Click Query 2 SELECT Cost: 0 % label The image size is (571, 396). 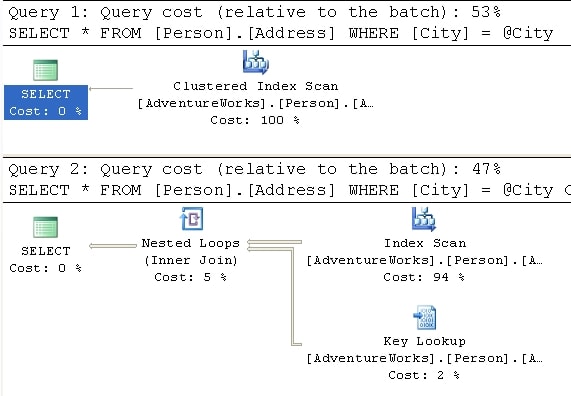(x=46, y=259)
